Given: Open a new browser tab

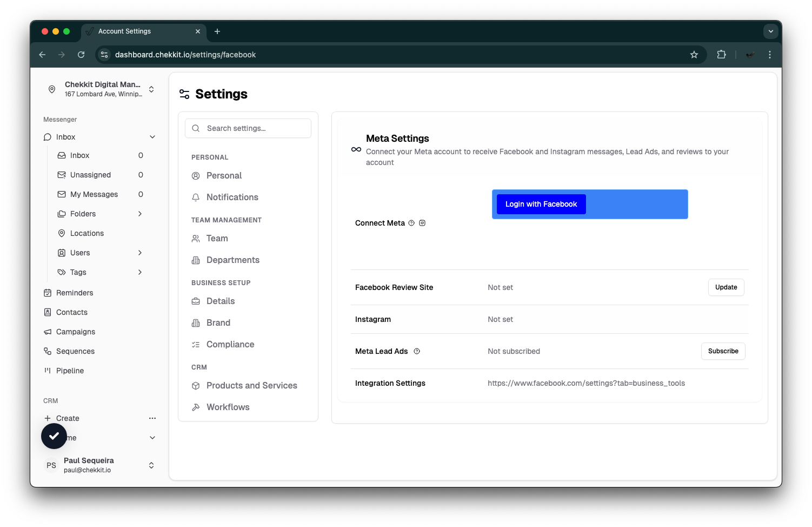Looking at the screenshot, I should 217,31.
